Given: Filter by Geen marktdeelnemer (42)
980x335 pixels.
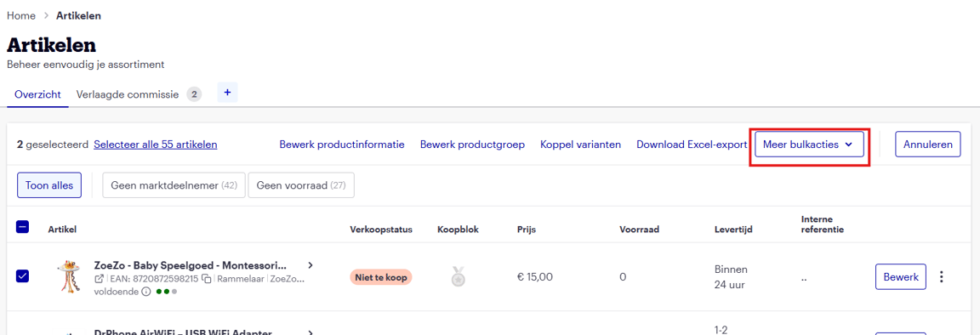Looking at the screenshot, I should [174, 185].
